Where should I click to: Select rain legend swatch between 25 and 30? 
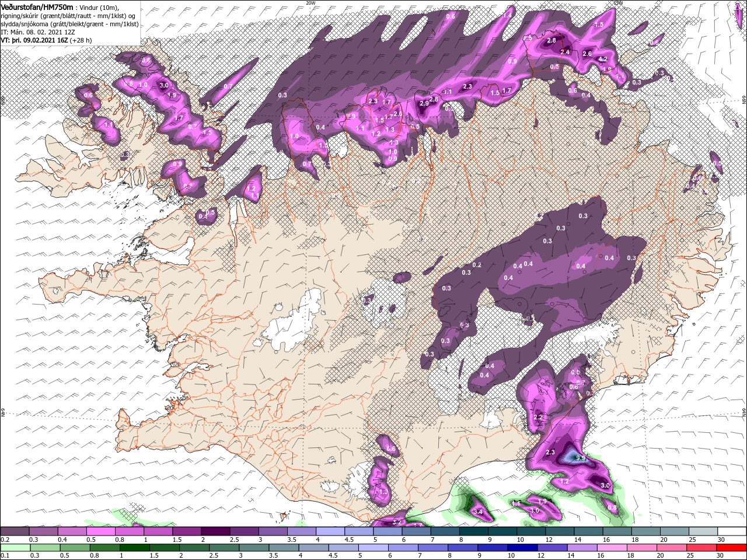tap(701, 548)
